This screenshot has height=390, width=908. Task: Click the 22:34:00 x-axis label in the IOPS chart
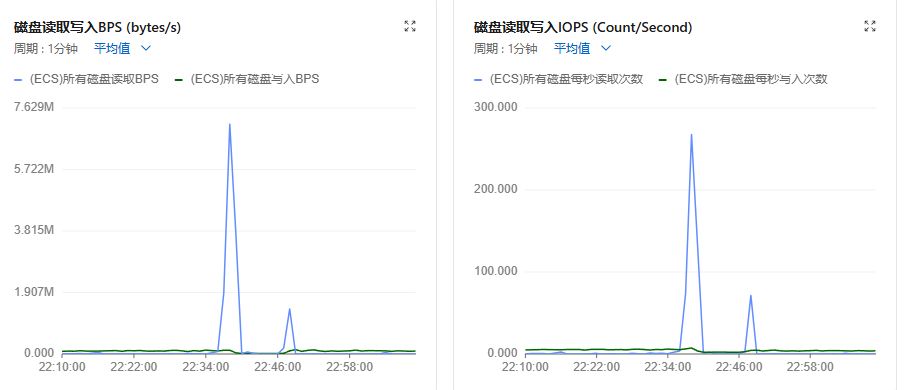click(x=668, y=367)
